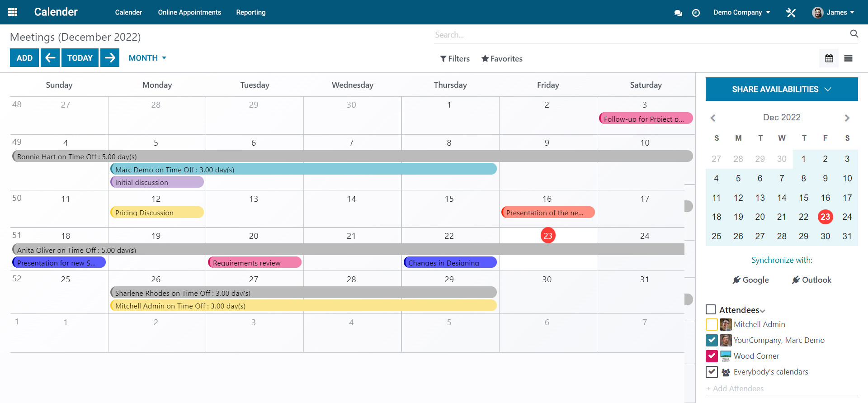Go to previous month arrow button
Viewport: 868px width, 403px height.
[x=50, y=58]
